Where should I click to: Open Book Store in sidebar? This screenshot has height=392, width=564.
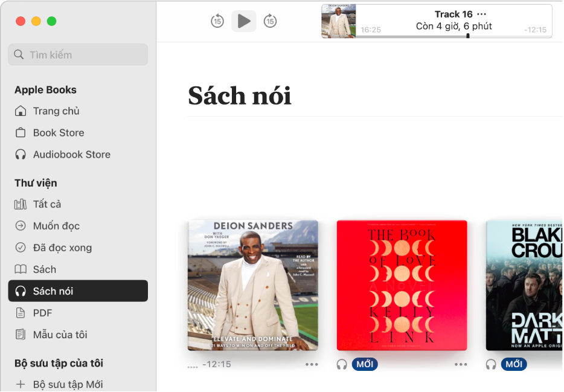pyautogui.click(x=78, y=133)
